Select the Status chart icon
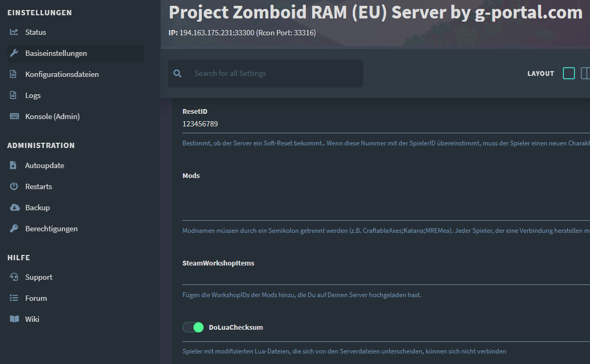Screen dimensions: 590x364 [x=13, y=32]
